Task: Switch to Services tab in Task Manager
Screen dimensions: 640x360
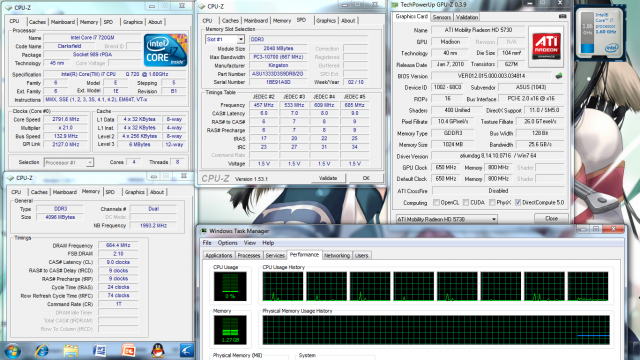Action: tap(275, 256)
